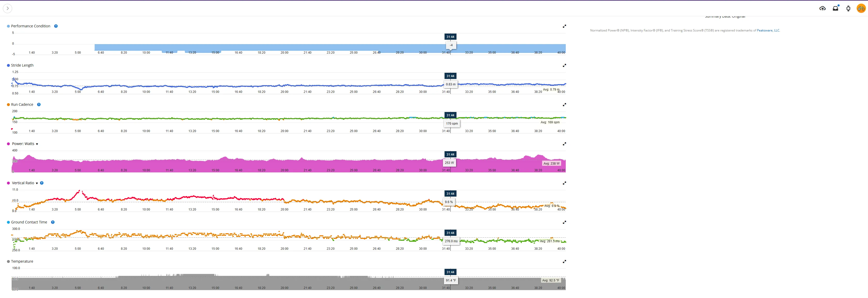Click the watch devices icon
Viewport: 868px width, 298px height.
848,9
